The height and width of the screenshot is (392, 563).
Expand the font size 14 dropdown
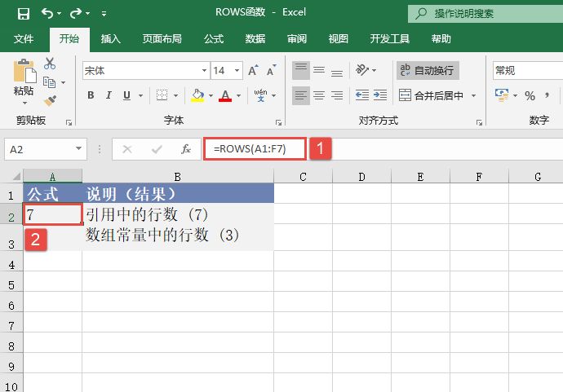[237, 71]
